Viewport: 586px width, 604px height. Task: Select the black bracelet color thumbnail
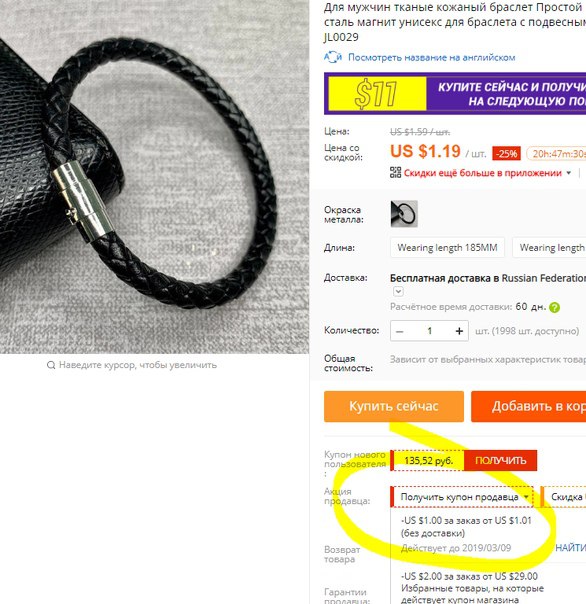coord(404,214)
